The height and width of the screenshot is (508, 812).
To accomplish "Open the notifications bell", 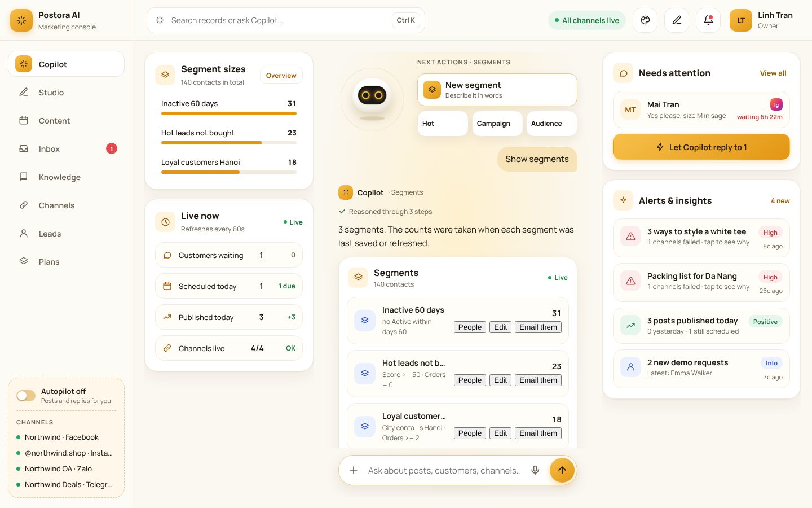I will click(x=708, y=20).
